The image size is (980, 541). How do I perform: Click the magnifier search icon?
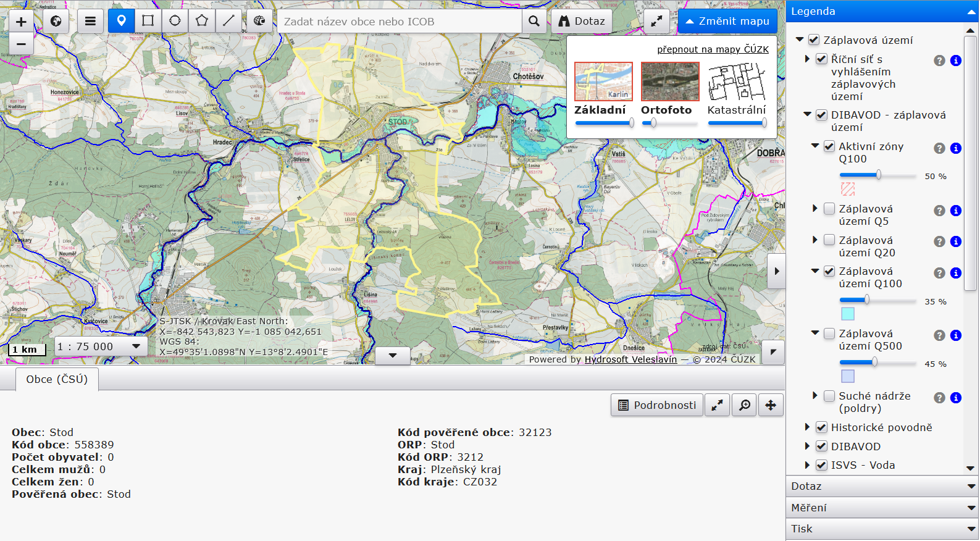point(534,21)
